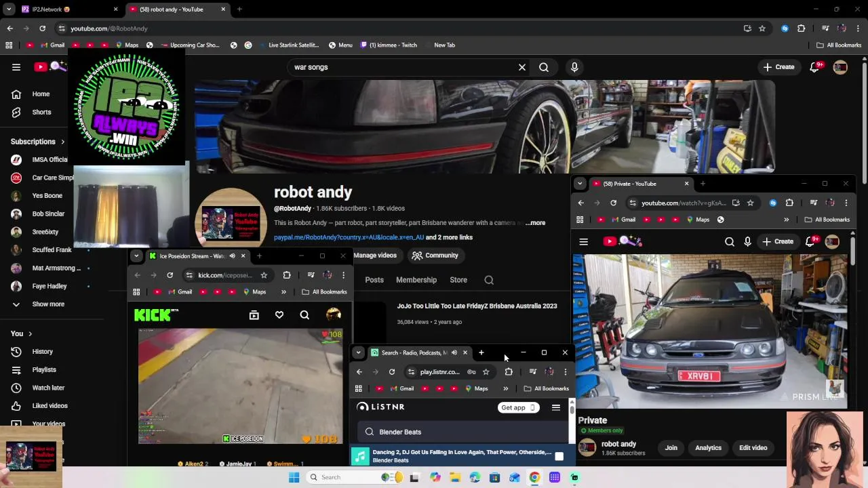The width and height of the screenshot is (868, 488).
Task: Open notifications bell in main YouTube window
Action: pos(815,67)
